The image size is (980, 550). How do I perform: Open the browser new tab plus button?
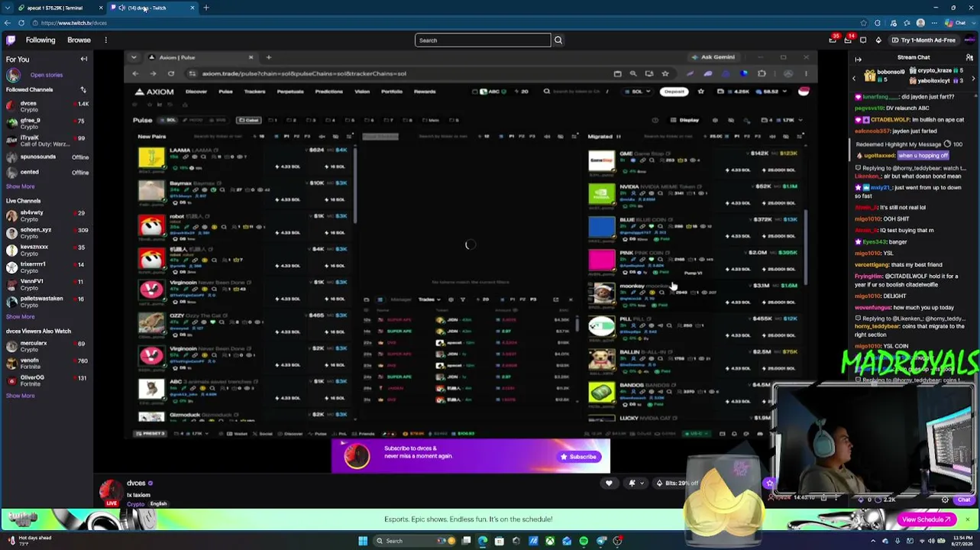(x=206, y=8)
